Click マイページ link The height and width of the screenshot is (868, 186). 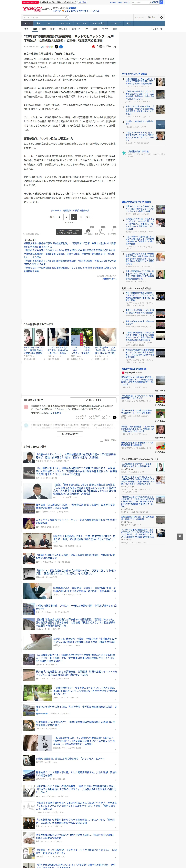[x=139, y=17]
